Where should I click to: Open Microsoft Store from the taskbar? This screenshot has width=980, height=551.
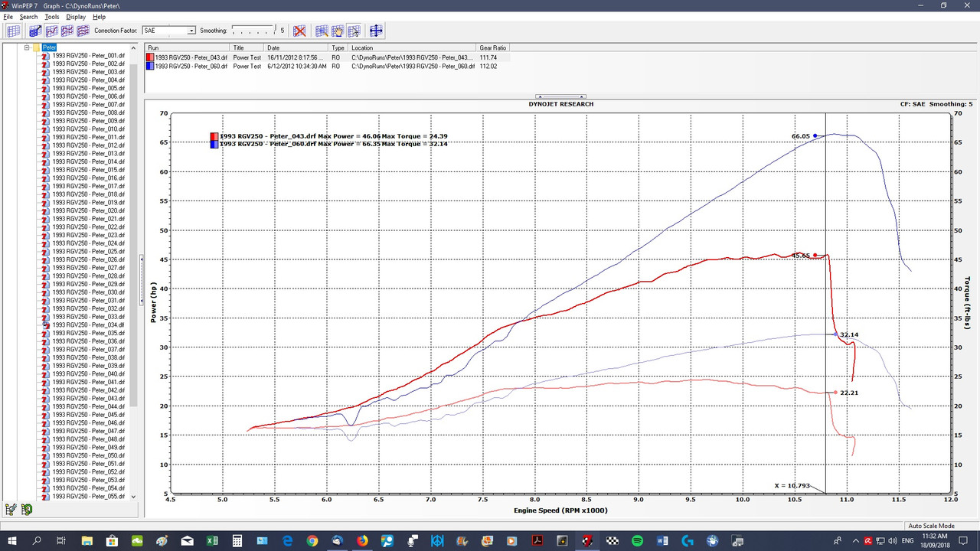pyautogui.click(x=112, y=540)
